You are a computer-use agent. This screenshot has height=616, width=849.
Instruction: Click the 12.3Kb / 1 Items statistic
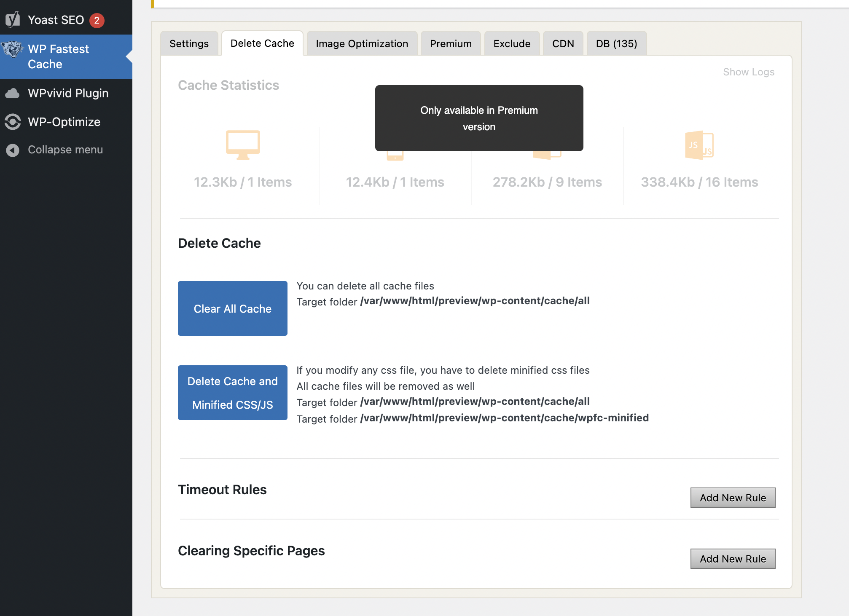coord(243,182)
